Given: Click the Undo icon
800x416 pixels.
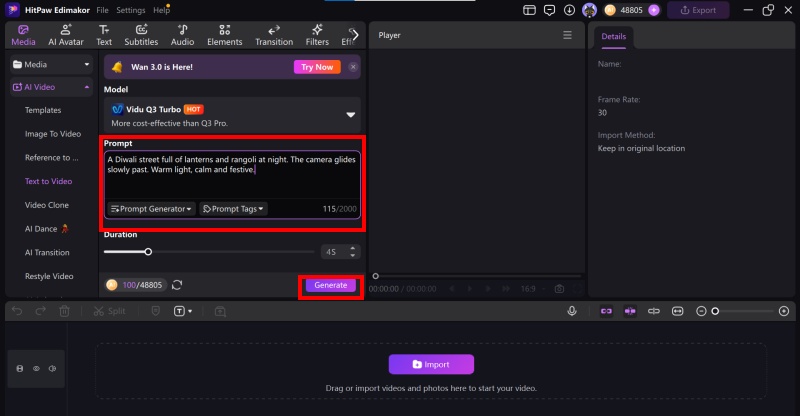Looking at the screenshot, I should 17,311.
